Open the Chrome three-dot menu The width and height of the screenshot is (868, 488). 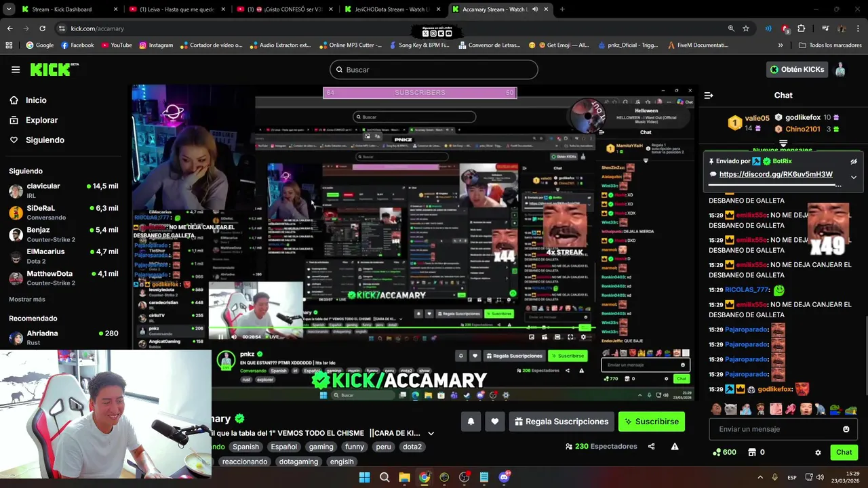pyautogui.click(x=859, y=28)
